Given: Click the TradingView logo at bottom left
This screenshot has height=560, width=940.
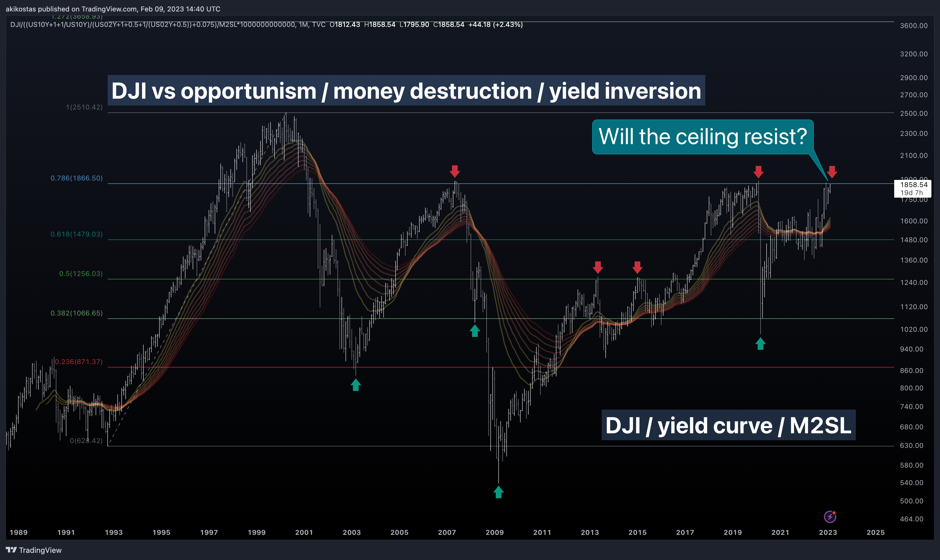Looking at the screenshot, I should pos(33,550).
